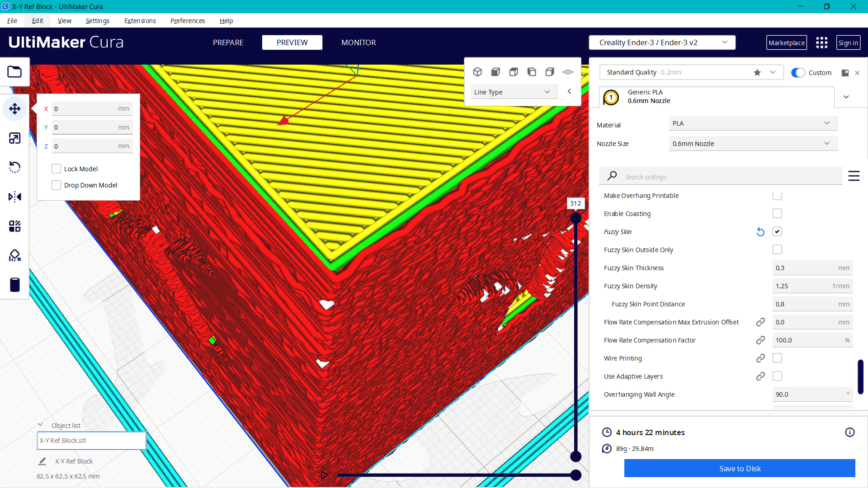The height and width of the screenshot is (488, 868).
Task: Switch to the MONITOR tab
Action: (x=359, y=42)
